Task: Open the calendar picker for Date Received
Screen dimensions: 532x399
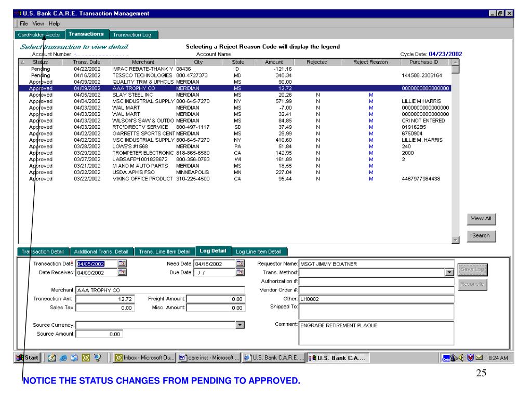Action: coord(122,272)
